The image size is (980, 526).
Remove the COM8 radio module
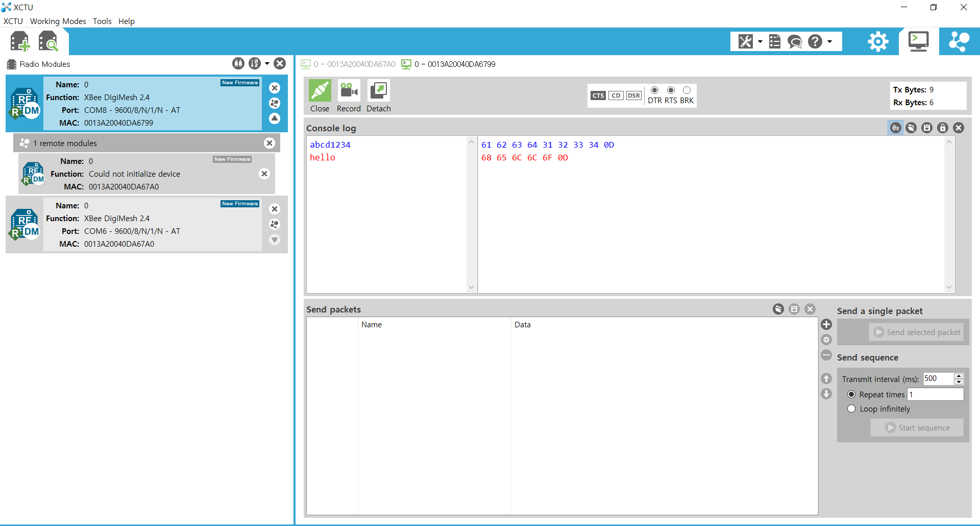click(275, 88)
